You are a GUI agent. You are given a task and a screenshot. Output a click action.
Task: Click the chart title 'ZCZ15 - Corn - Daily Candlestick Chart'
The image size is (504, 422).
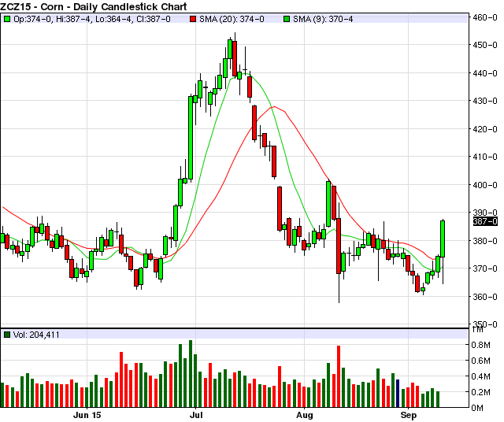93,6
